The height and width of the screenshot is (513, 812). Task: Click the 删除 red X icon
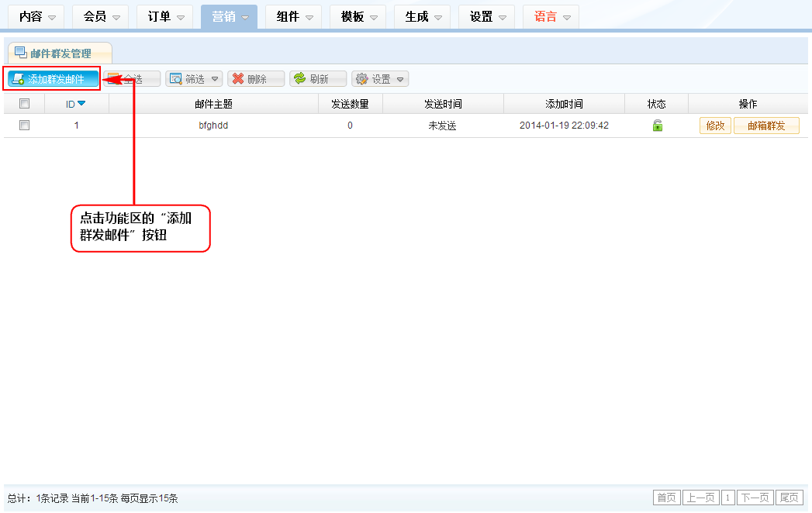pyautogui.click(x=238, y=79)
